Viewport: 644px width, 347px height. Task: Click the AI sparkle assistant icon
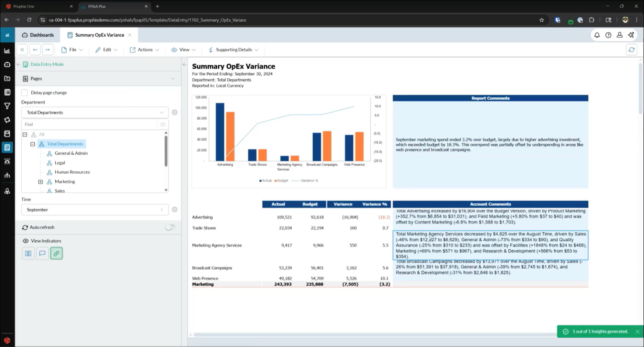click(631, 35)
